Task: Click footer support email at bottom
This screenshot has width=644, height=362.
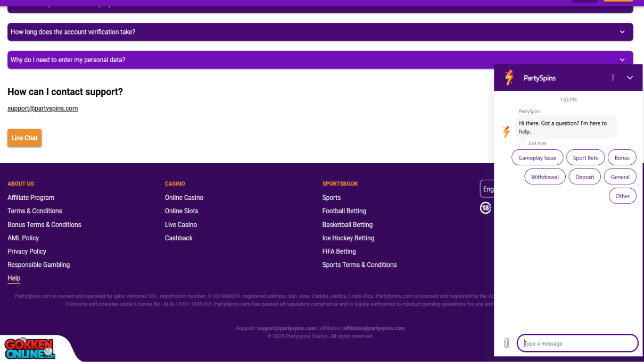Action: point(286,329)
